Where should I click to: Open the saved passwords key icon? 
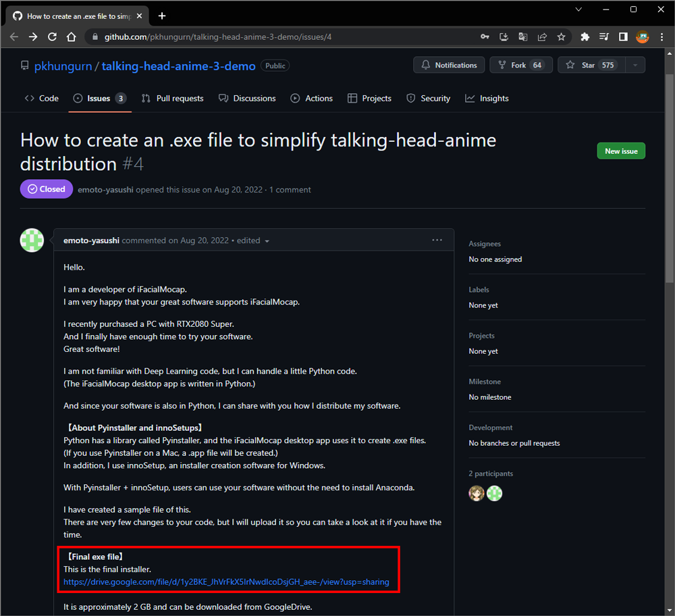[x=485, y=37]
